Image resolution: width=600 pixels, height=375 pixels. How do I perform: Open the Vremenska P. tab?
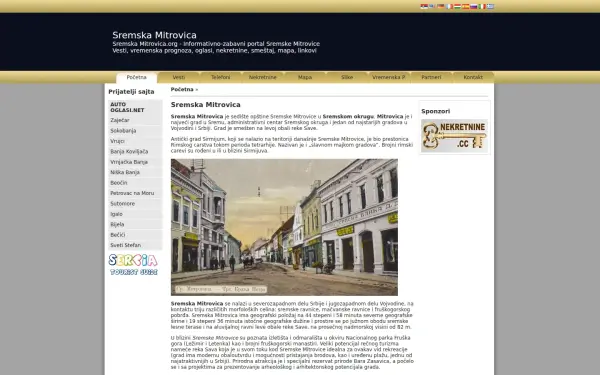389,77
